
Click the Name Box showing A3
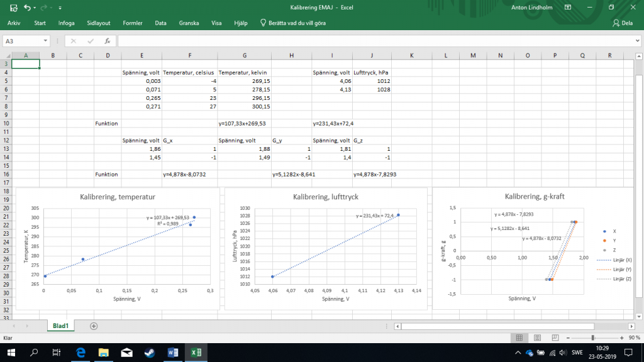pos(22,41)
